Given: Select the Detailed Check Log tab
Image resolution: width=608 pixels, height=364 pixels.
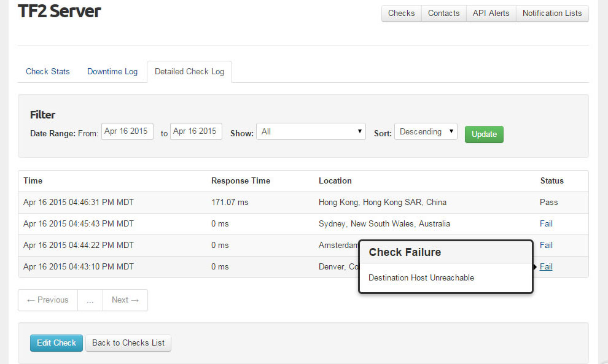Looking at the screenshot, I should (x=189, y=71).
